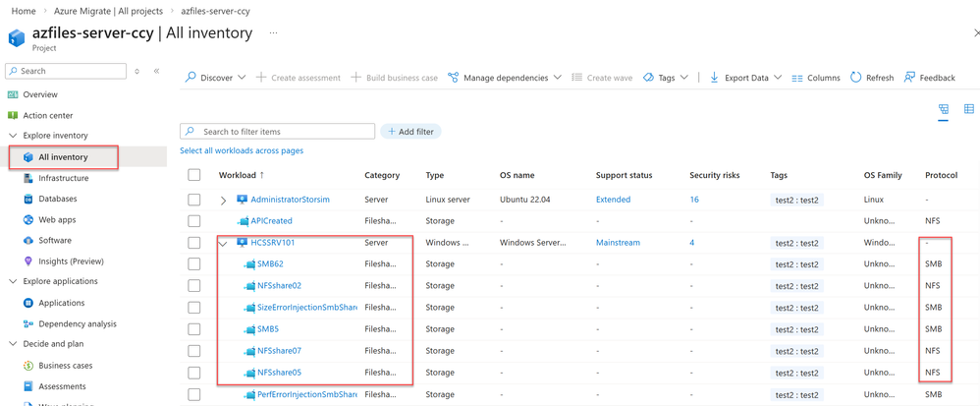Switch to hierarchical tree view icon
Screen dimensions: 980x406
tap(944, 109)
